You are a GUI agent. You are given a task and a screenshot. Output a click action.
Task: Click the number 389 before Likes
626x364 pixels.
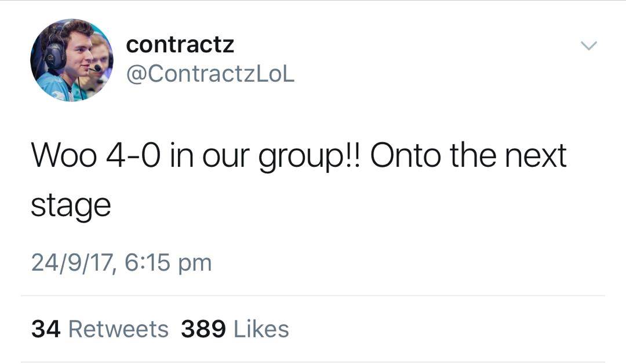point(203,329)
